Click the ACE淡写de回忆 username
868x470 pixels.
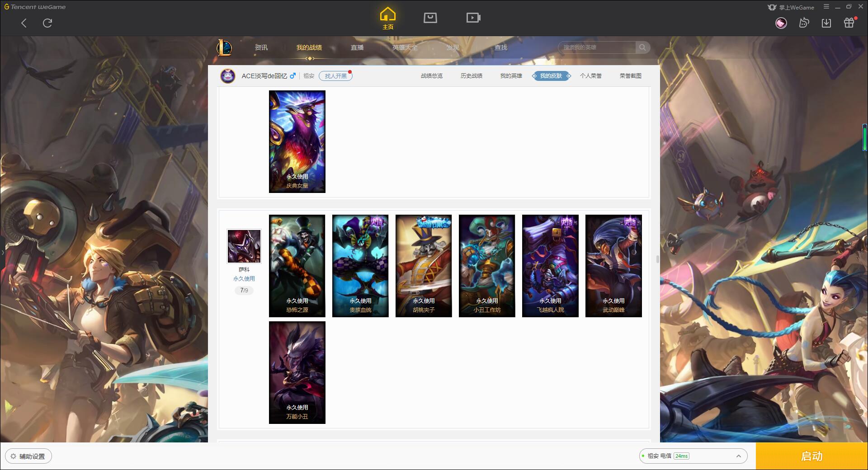(264, 76)
